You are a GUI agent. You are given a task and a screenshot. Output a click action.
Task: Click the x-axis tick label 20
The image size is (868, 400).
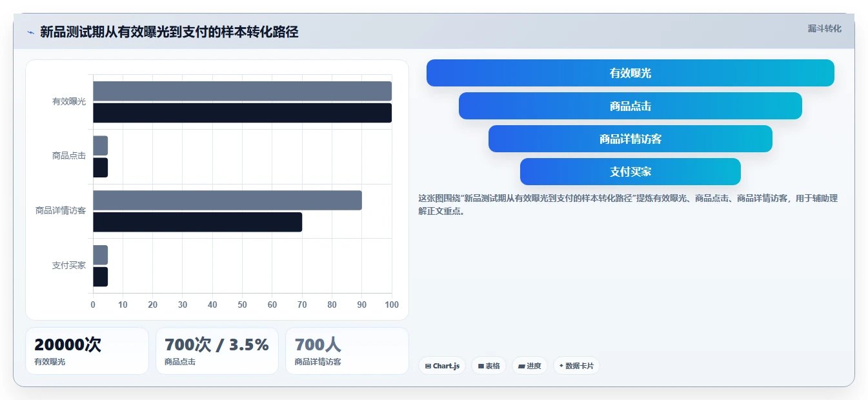pos(153,305)
